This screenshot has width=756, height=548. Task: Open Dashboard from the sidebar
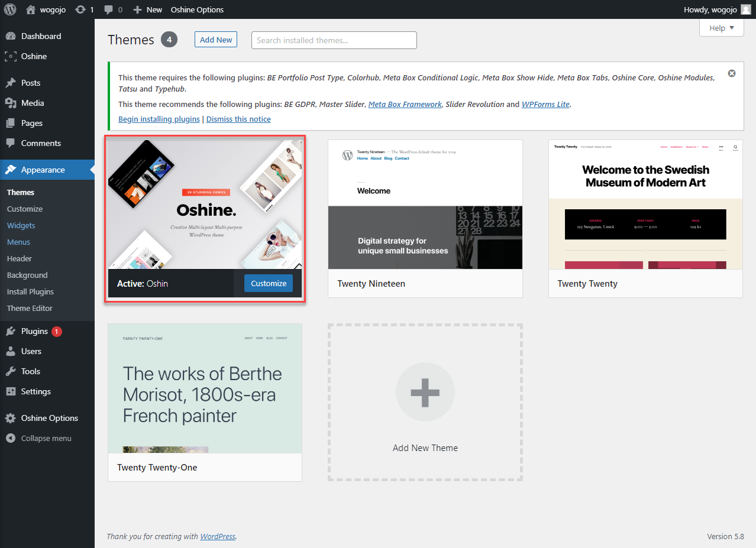41,36
